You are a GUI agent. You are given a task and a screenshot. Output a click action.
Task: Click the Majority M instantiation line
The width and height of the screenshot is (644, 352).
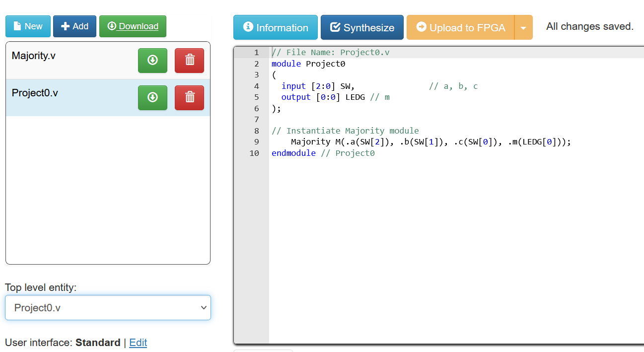click(431, 142)
